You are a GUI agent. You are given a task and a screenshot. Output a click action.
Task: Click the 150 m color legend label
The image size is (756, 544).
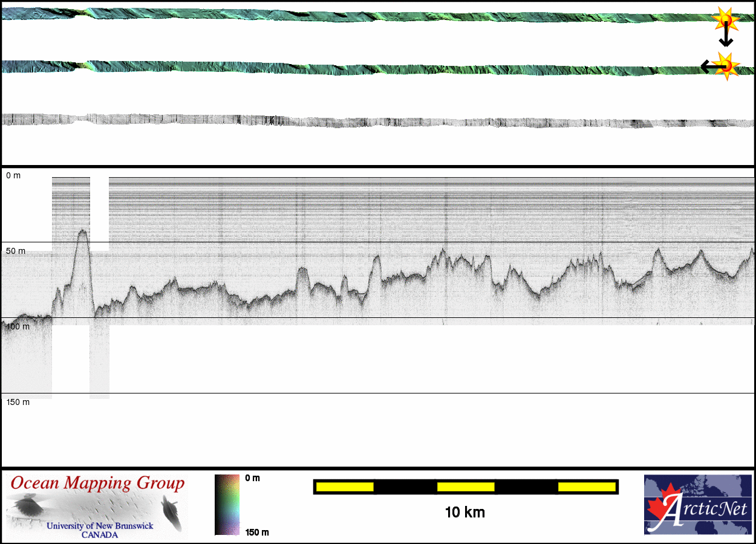click(256, 532)
